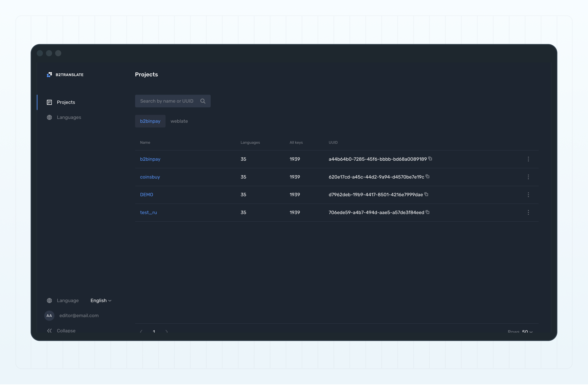Click the search magnifier icon
588x385 pixels.
click(203, 101)
